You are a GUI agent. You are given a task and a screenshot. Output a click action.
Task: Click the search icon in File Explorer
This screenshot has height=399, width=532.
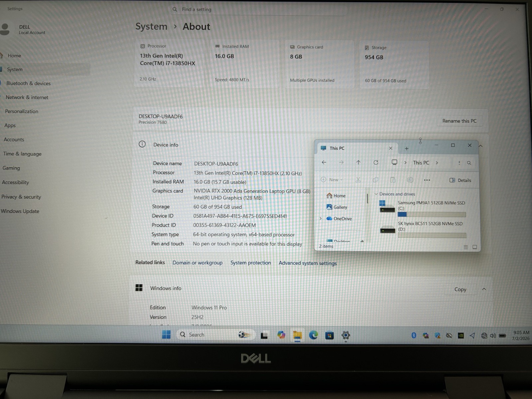pyautogui.click(x=469, y=163)
